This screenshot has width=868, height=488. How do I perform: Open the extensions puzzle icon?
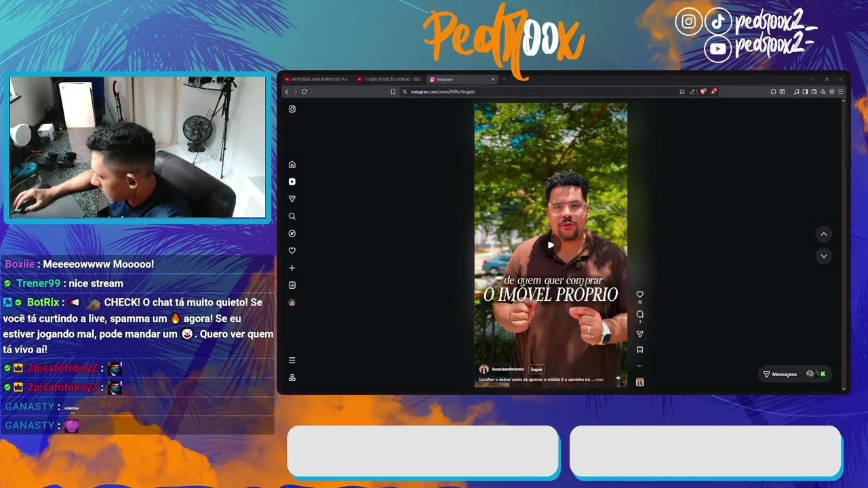(773, 91)
